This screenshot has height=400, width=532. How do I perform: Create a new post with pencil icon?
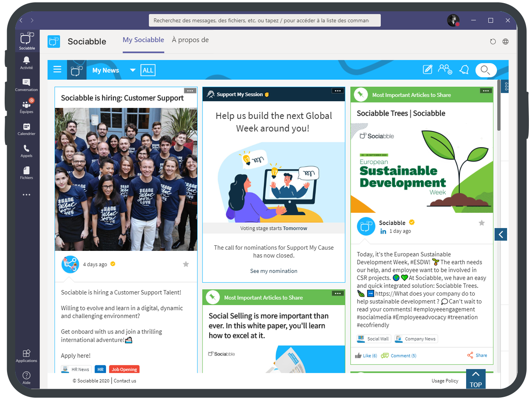(428, 70)
